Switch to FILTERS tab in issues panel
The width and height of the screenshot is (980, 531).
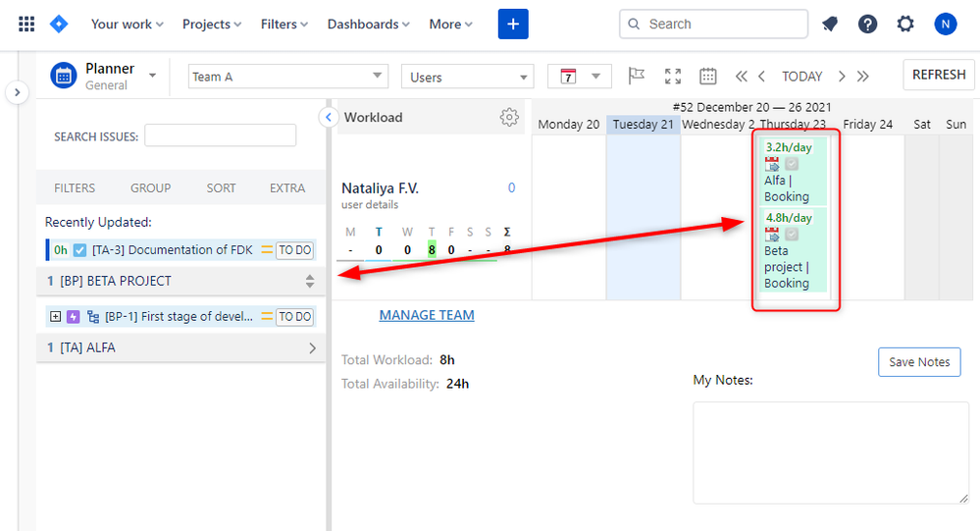[75, 188]
